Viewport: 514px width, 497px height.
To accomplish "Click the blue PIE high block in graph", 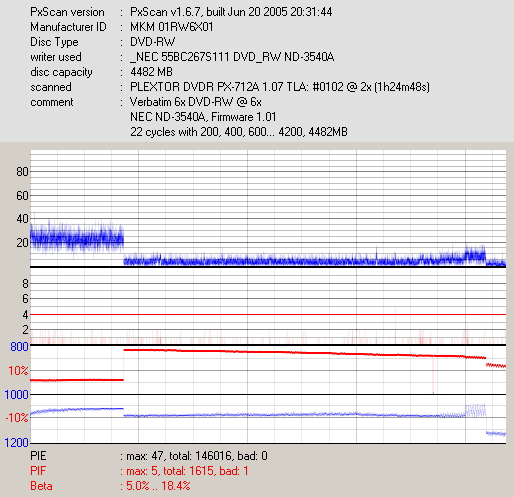I will click(x=77, y=238).
